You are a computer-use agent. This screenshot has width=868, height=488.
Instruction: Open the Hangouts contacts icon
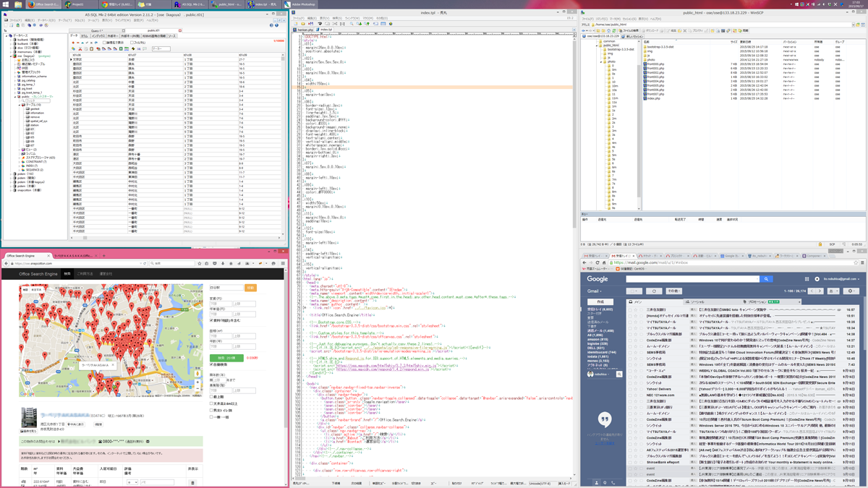click(597, 482)
